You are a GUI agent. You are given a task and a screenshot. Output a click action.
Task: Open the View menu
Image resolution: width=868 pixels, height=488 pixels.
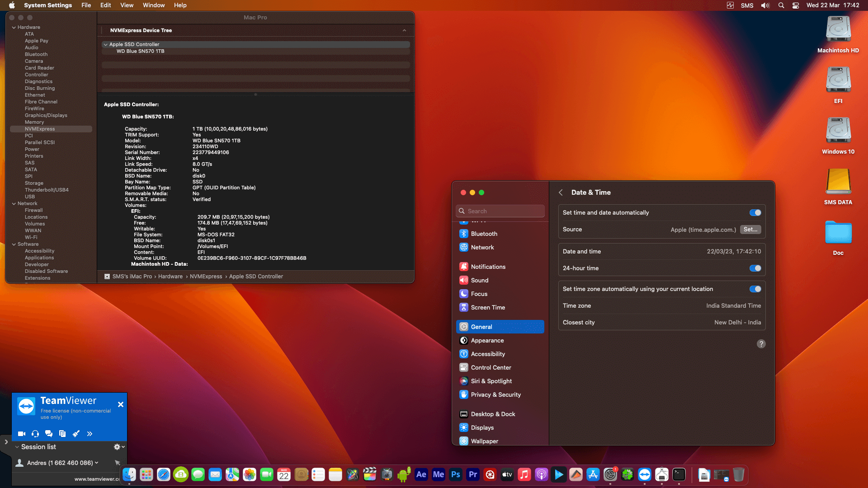click(127, 5)
